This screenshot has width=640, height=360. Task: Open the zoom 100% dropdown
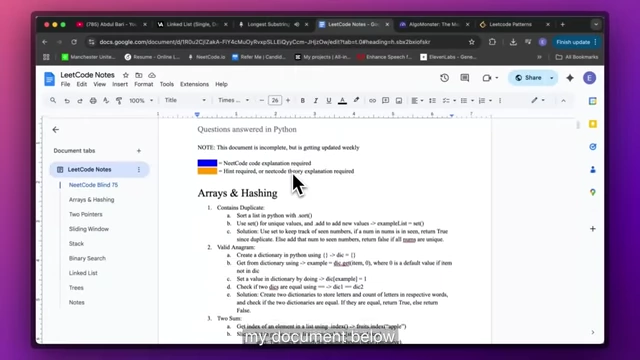pos(141,100)
